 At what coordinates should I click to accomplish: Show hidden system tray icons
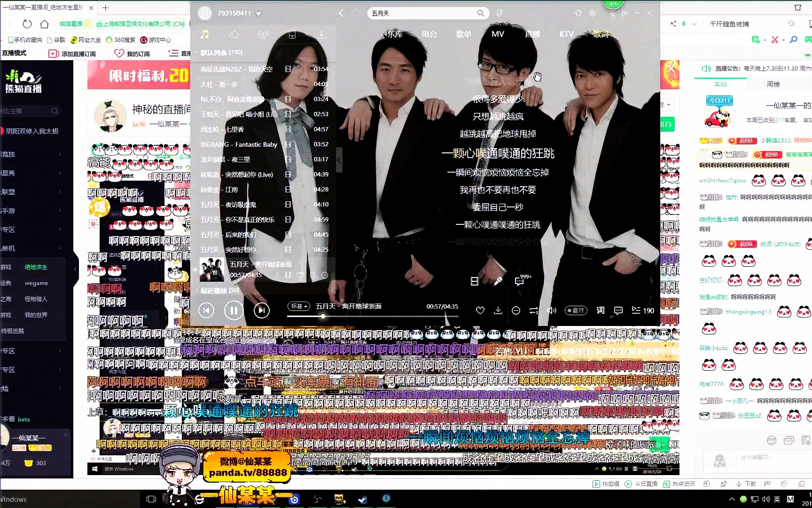732,499
